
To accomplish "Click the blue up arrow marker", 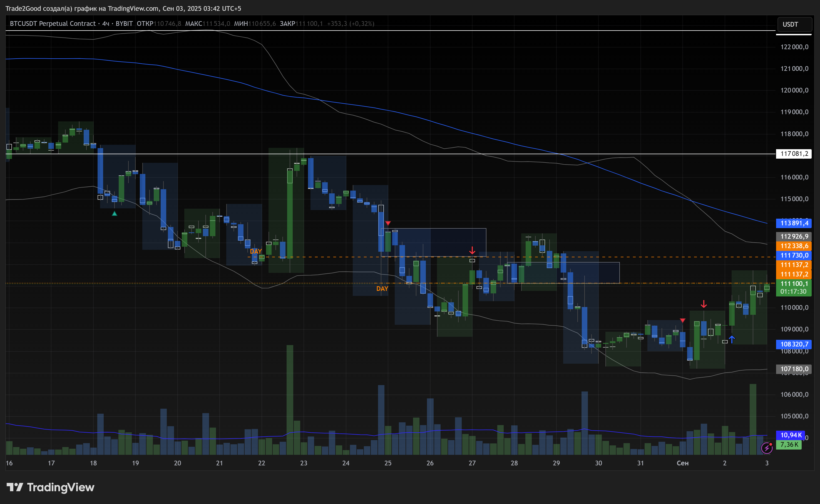I will [732, 339].
